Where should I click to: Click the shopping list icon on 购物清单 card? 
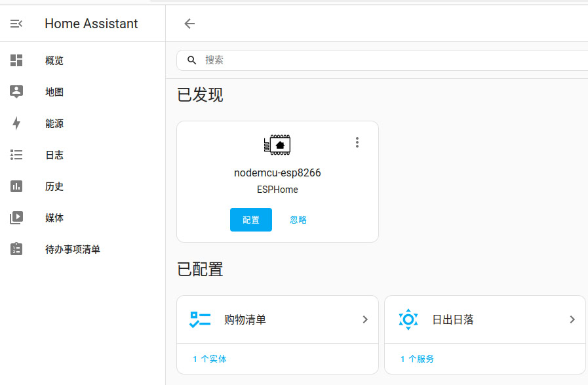click(x=200, y=319)
